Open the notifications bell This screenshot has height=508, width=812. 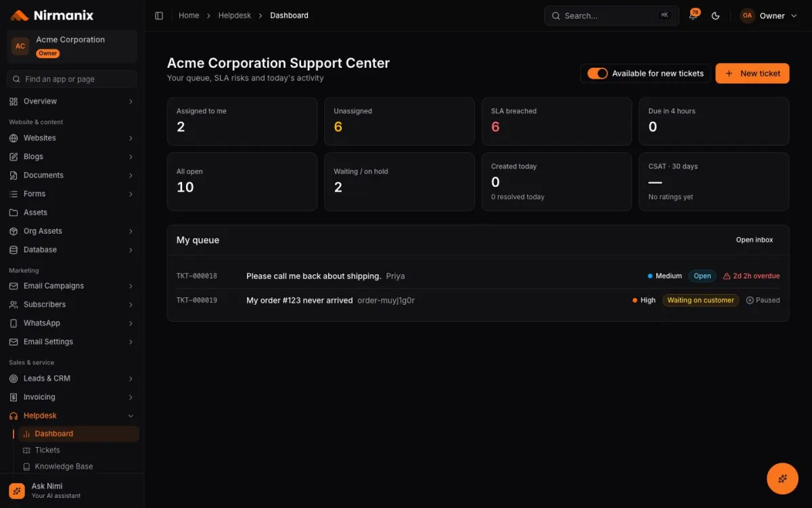(x=694, y=16)
